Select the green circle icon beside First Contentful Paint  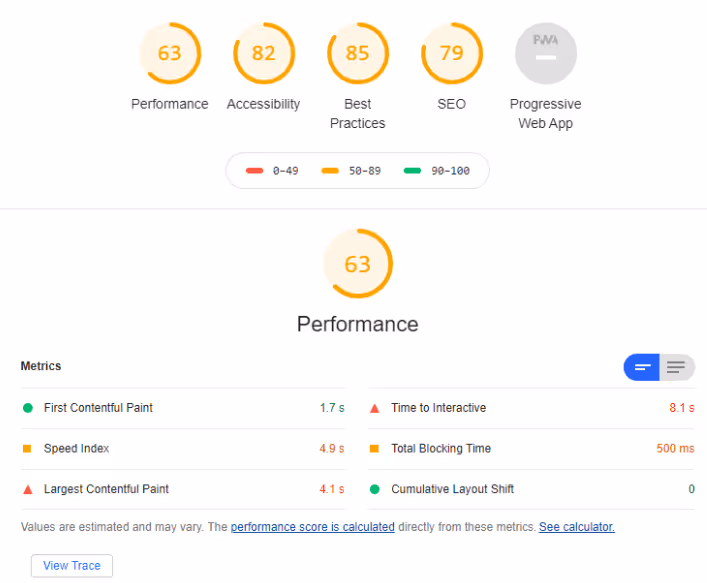point(28,408)
